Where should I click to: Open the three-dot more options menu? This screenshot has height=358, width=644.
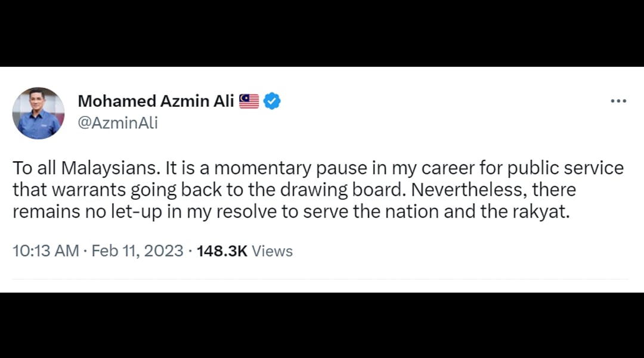point(618,101)
